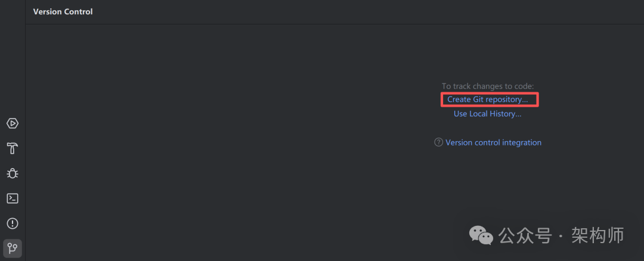Click the Create Git repository link
Viewport: 644px width, 261px height.
coord(488,100)
